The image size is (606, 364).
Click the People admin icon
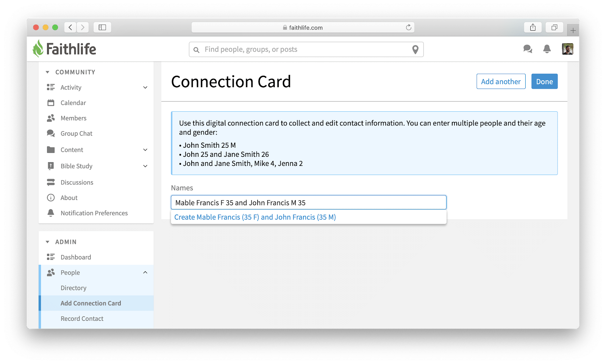click(51, 273)
